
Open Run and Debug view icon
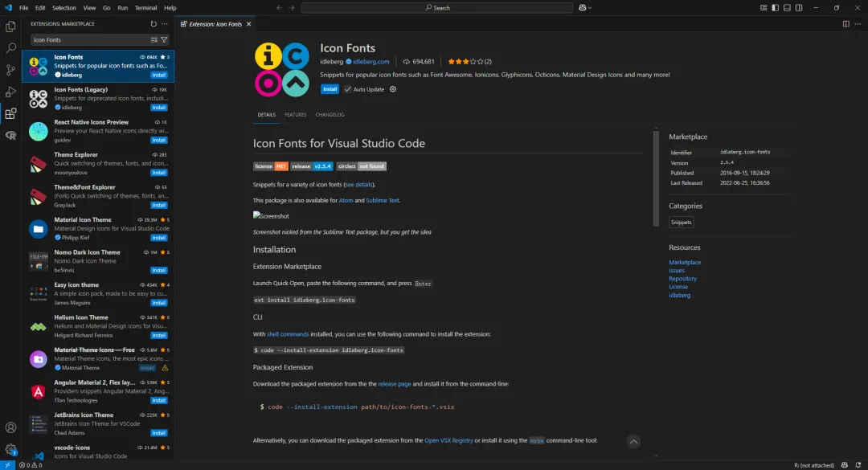(x=10, y=92)
